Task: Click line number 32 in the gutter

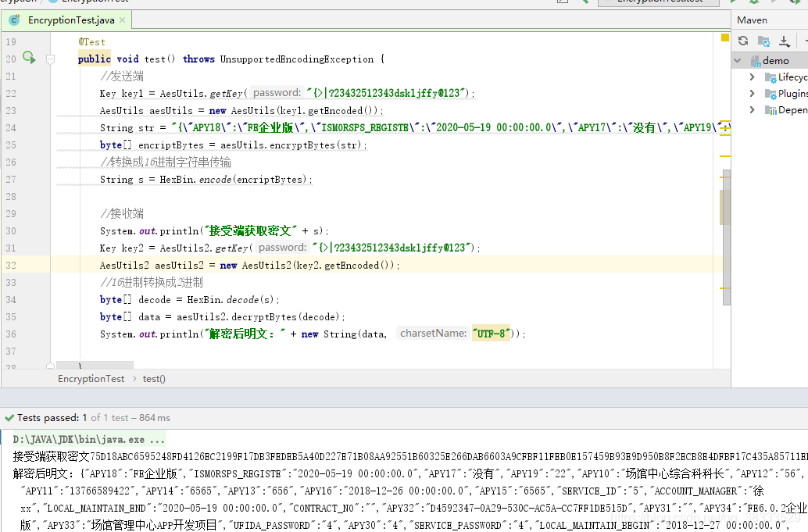Action: 11,266
